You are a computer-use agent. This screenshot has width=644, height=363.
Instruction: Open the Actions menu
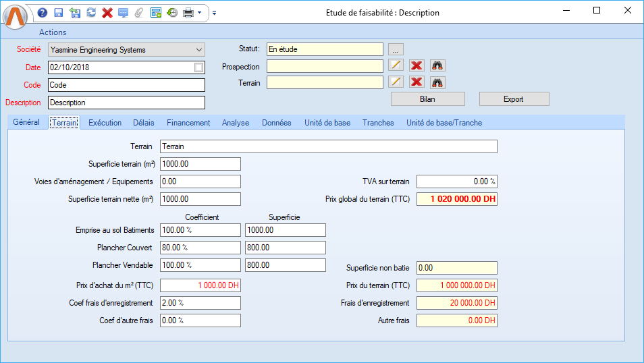pos(53,32)
